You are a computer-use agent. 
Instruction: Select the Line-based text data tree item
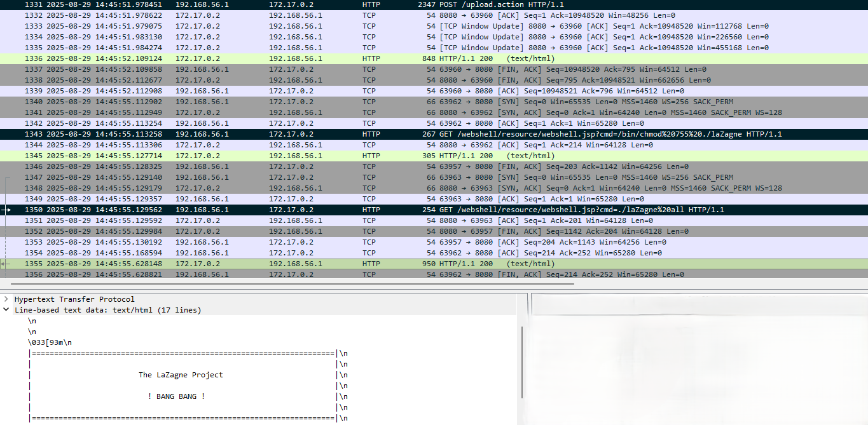click(x=107, y=310)
